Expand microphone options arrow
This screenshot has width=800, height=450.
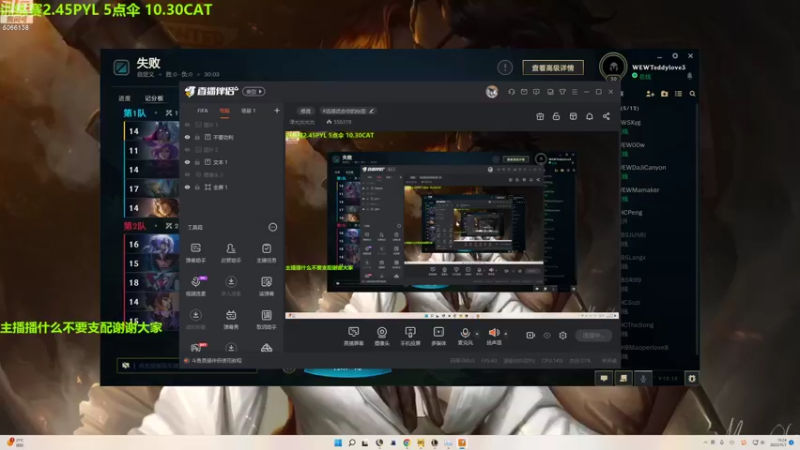tap(477, 334)
